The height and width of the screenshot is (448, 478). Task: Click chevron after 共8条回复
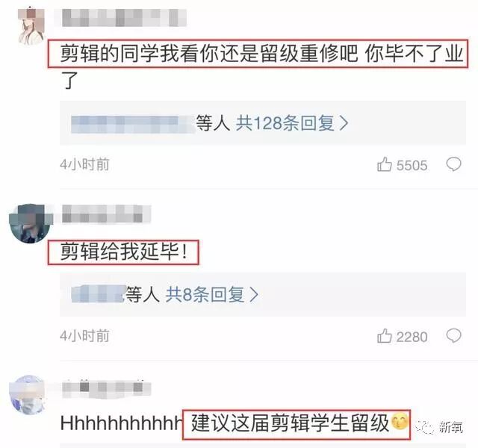click(254, 295)
